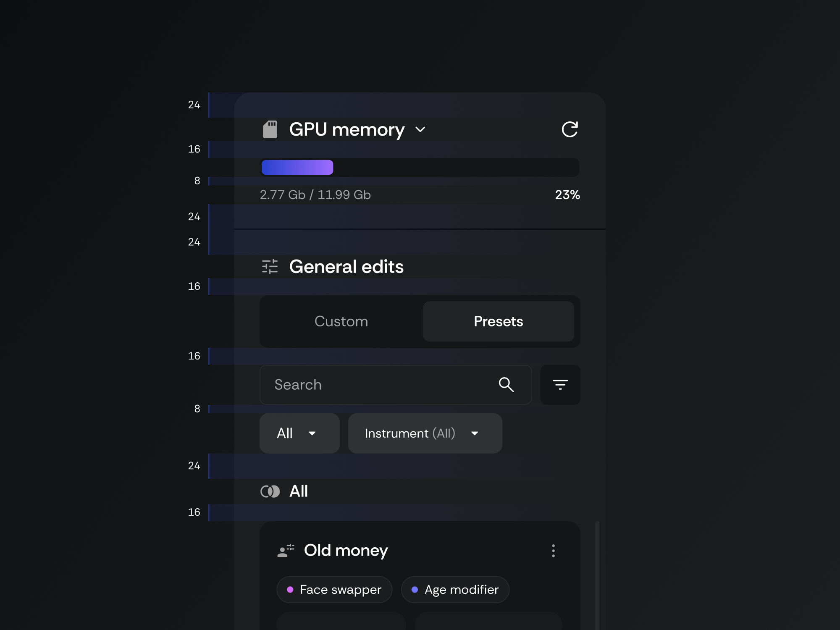Click the overlapping circles All icon
Screen dimensions: 840x630
tap(270, 491)
